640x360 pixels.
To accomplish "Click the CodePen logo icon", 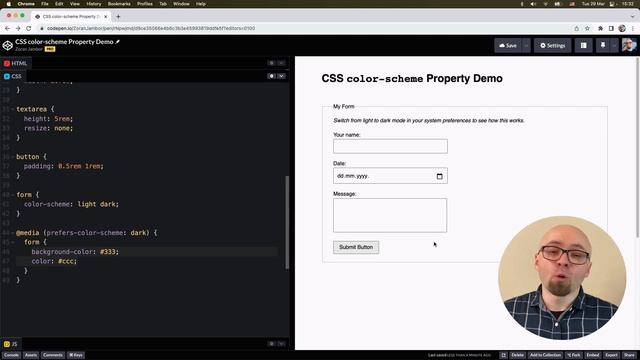I will click(x=7, y=45).
